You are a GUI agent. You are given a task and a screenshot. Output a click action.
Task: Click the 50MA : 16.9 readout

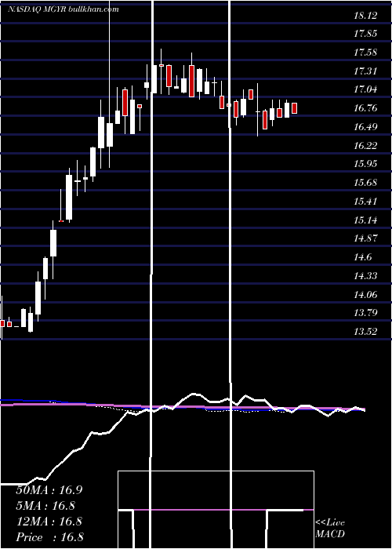point(49,490)
